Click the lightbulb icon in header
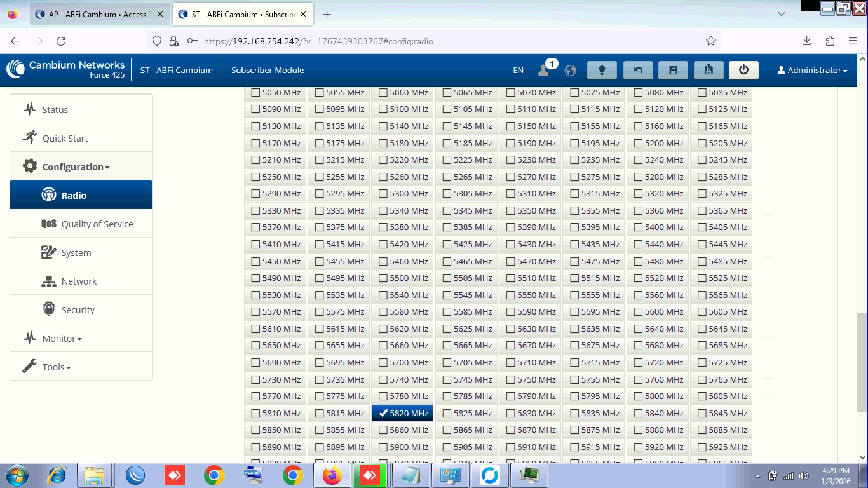868x488 pixels. (602, 70)
